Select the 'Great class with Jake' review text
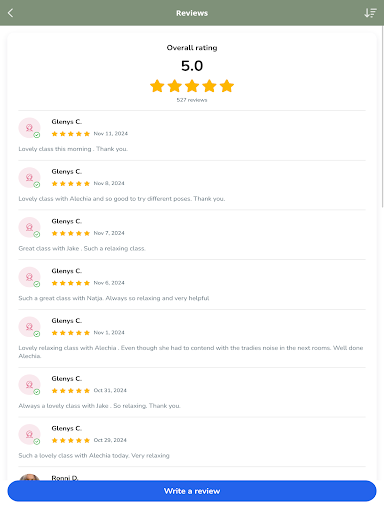This screenshot has height=512, width=384. pyautogui.click(x=82, y=248)
